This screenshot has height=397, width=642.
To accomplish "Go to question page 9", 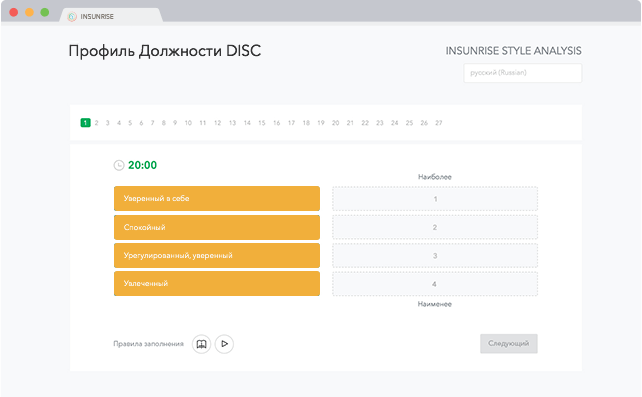I will point(175,123).
